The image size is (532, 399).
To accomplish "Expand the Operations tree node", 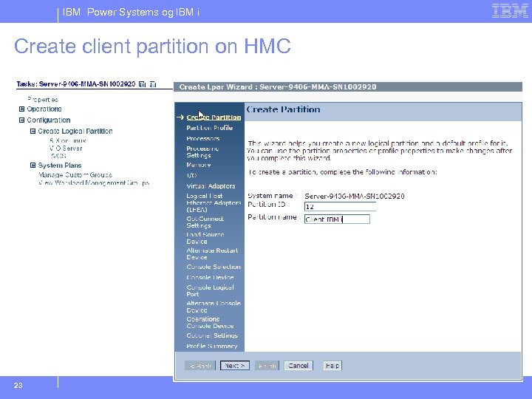I will [x=21, y=109].
